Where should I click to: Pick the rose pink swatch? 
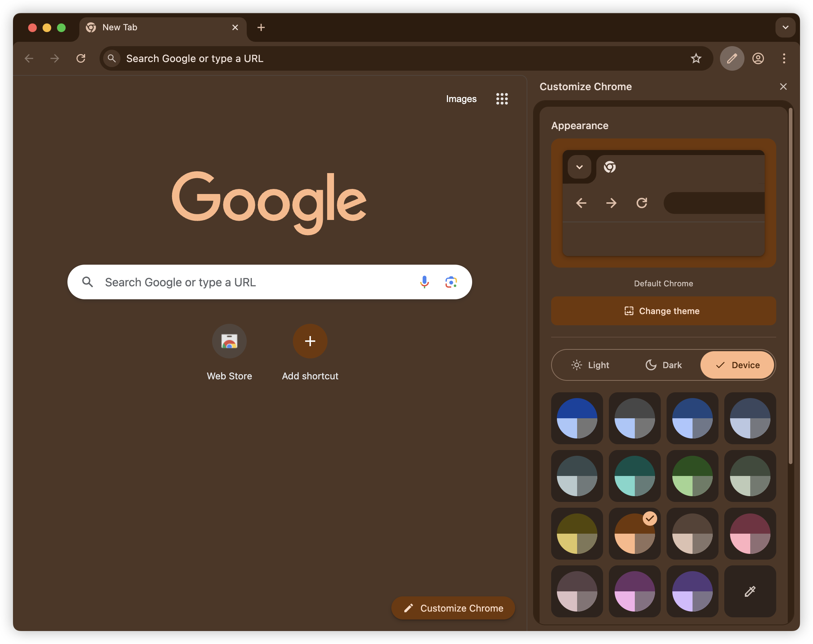[x=750, y=534]
